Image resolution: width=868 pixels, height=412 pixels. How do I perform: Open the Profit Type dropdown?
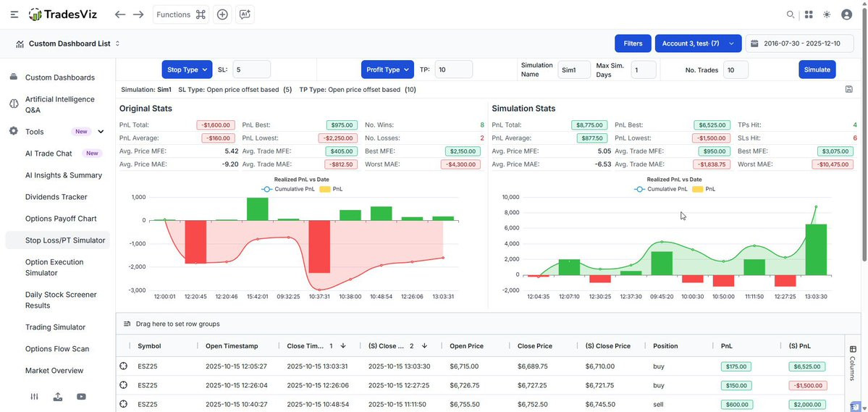click(387, 70)
